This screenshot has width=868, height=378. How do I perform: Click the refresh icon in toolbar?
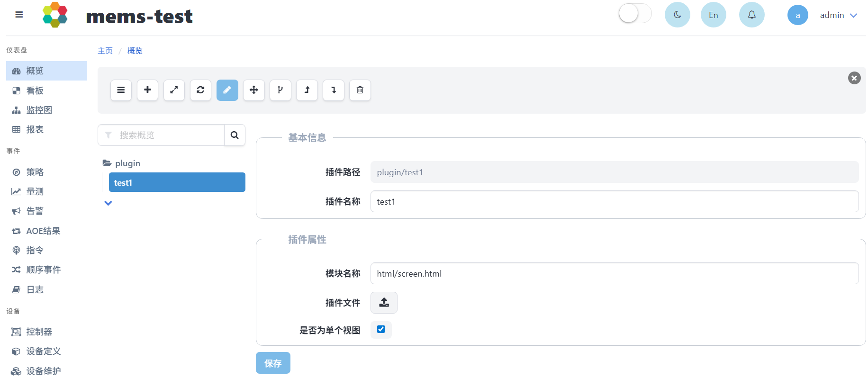coord(201,90)
